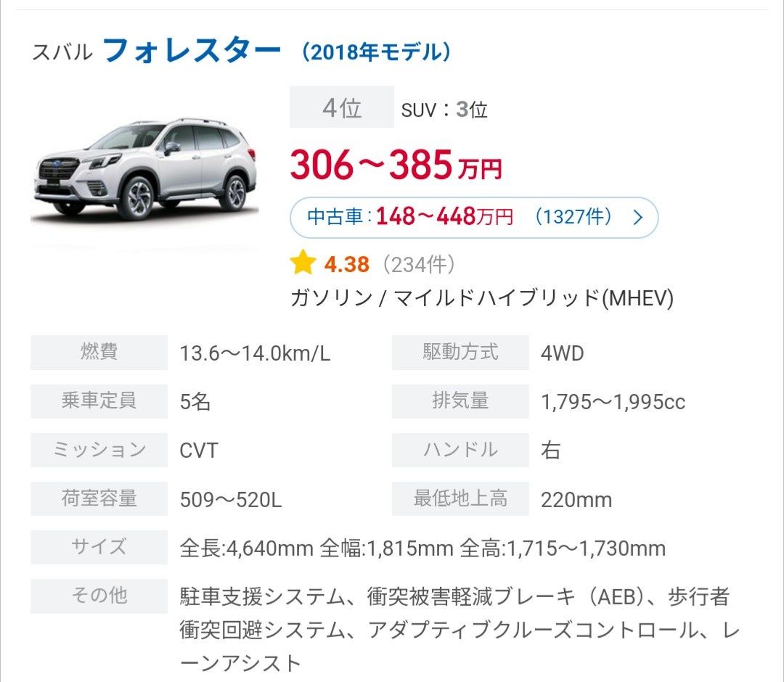Click the 燃費 spec label

[x=99, y=353]
